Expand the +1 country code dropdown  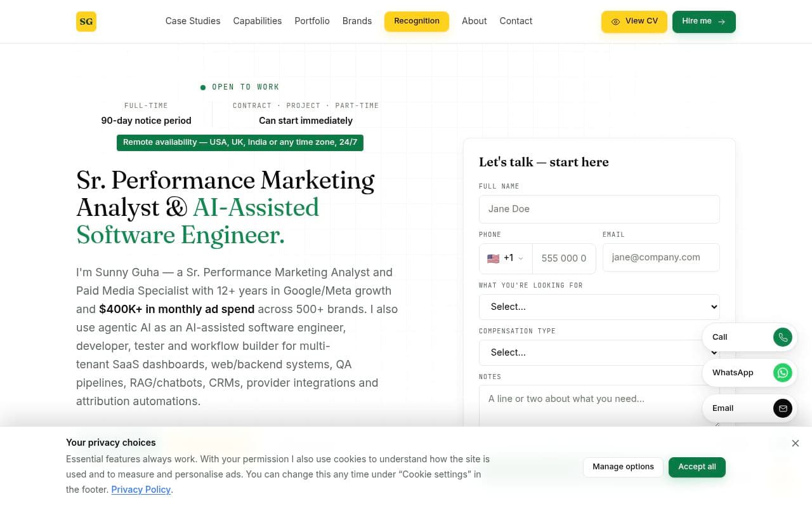(506, 258)
